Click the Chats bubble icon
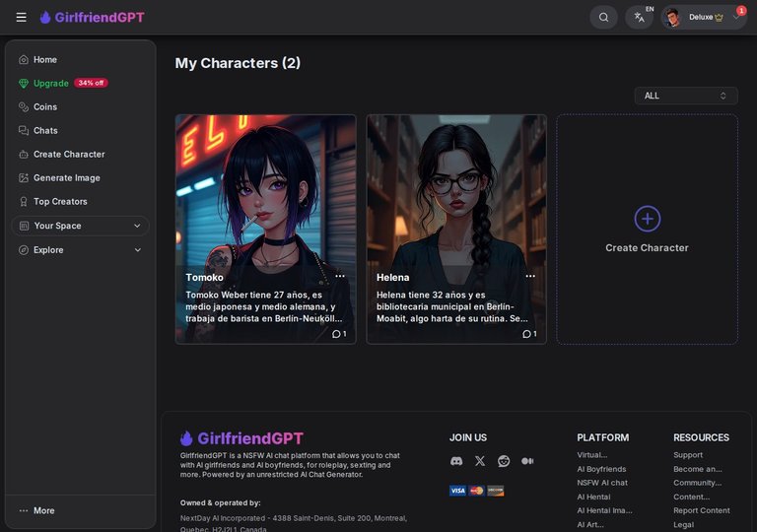The image size is (757, 532). click(x=24, y=130)
